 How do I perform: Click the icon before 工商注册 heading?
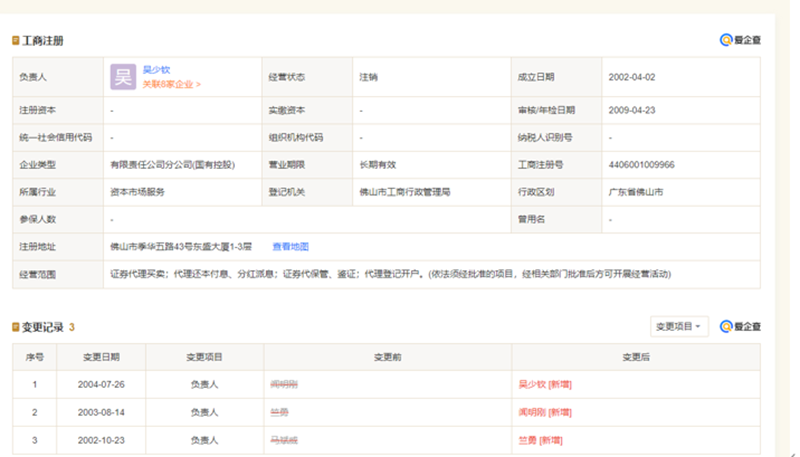pyautogui.click(x=15, y=41)
